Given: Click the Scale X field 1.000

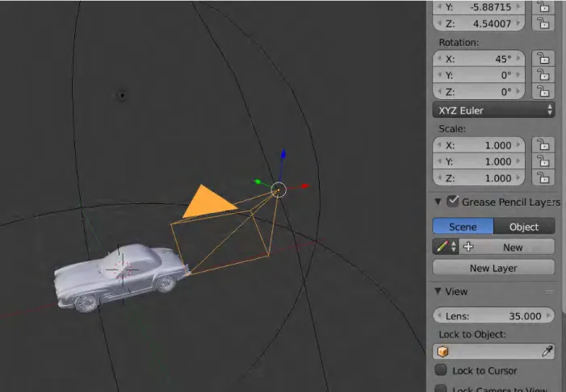Looking at the screenshot, I should tap(479, 145).
